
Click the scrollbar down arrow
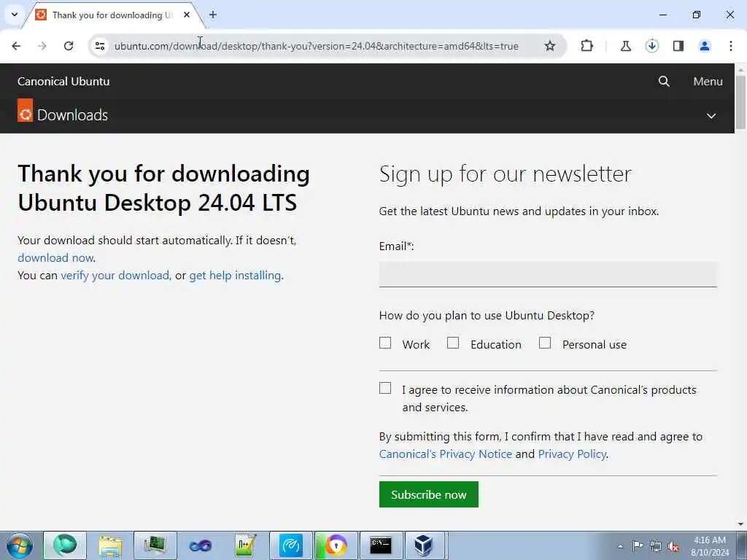[740, 524]
